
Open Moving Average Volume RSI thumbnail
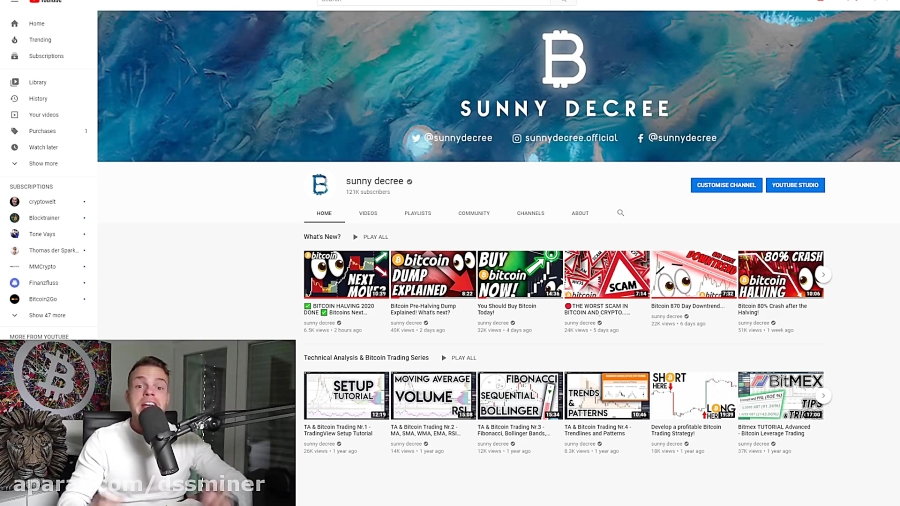pos(433,395)
